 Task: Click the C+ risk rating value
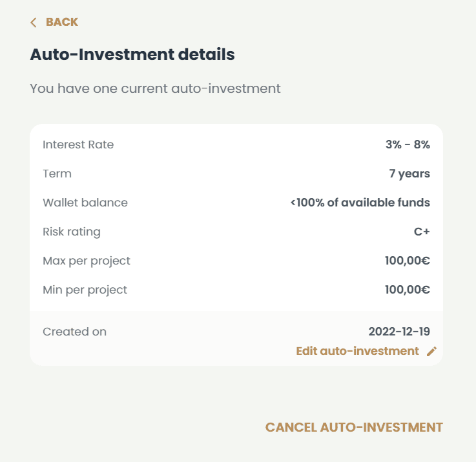(422, 232)
